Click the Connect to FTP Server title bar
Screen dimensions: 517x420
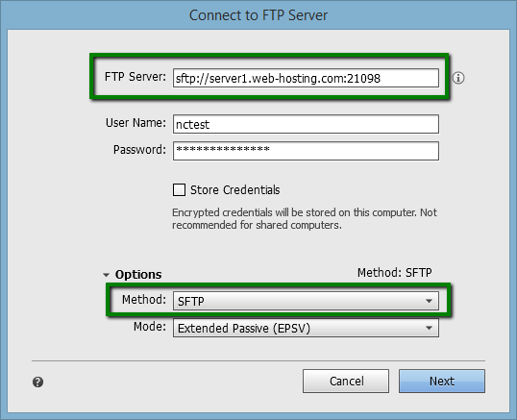(x=258, y=15)
